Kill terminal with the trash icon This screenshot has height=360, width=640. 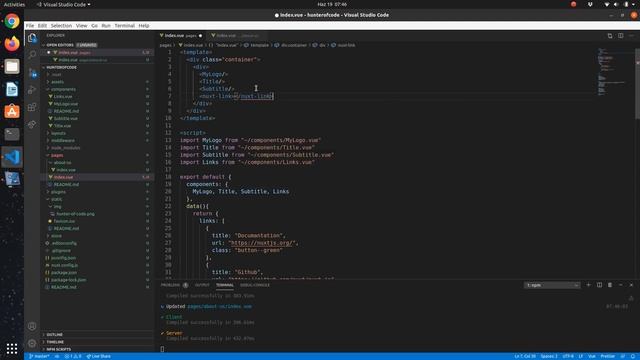point(610,285)
